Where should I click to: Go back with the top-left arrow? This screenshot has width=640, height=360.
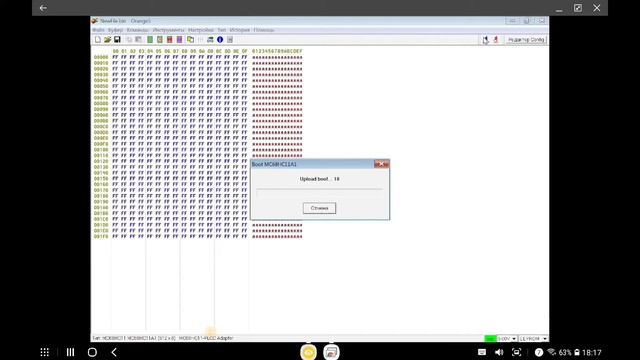[x=43, y=8]
